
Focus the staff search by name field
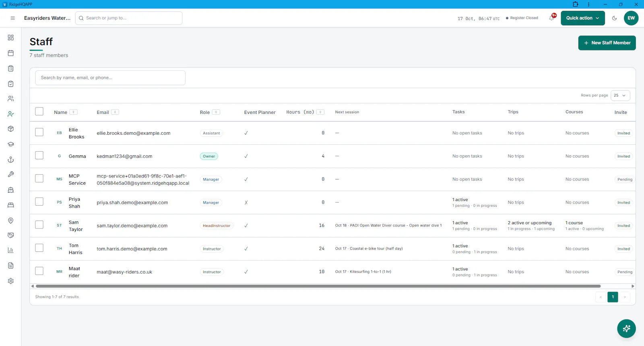(110, 78)
